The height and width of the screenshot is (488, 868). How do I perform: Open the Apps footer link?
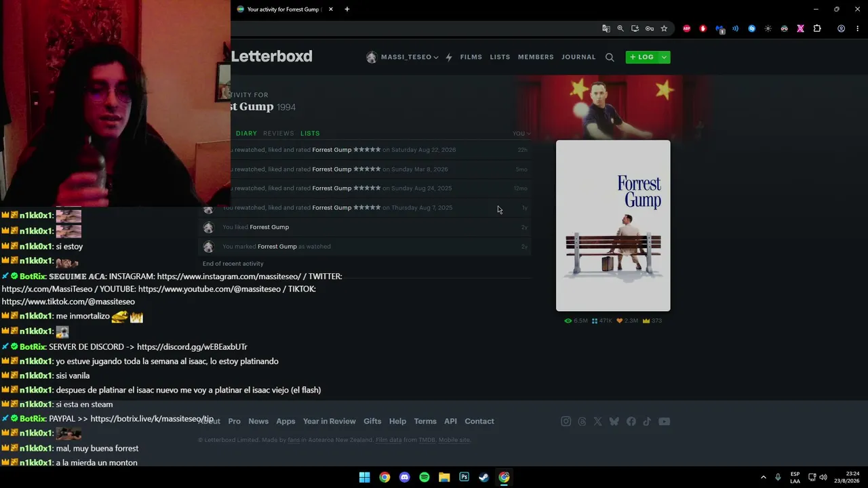(x=285, y=422)
